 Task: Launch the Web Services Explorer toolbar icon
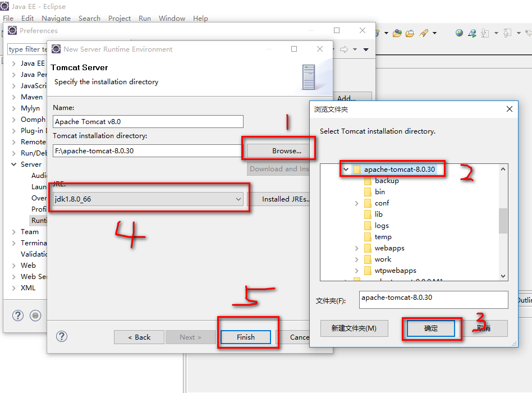point(472,33)
